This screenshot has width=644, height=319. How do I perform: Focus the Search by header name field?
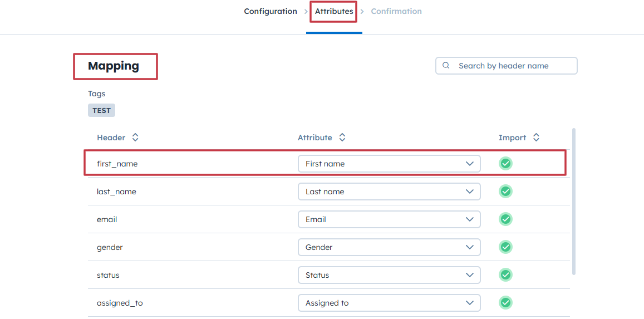tap(512, 66)
